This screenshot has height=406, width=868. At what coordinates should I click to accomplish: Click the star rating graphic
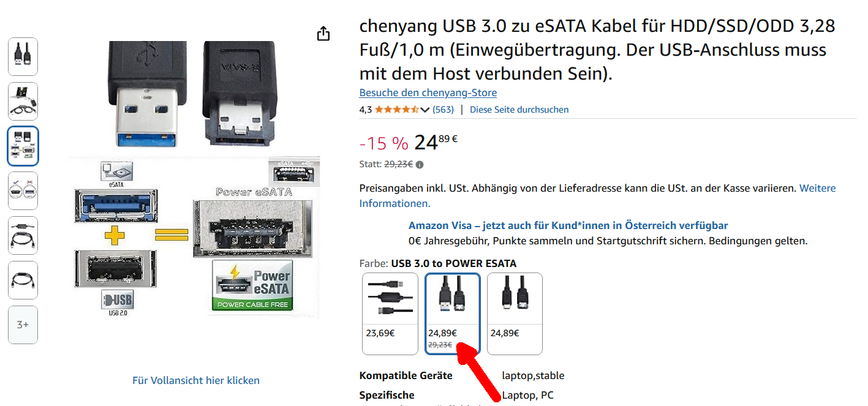point(397,110)
